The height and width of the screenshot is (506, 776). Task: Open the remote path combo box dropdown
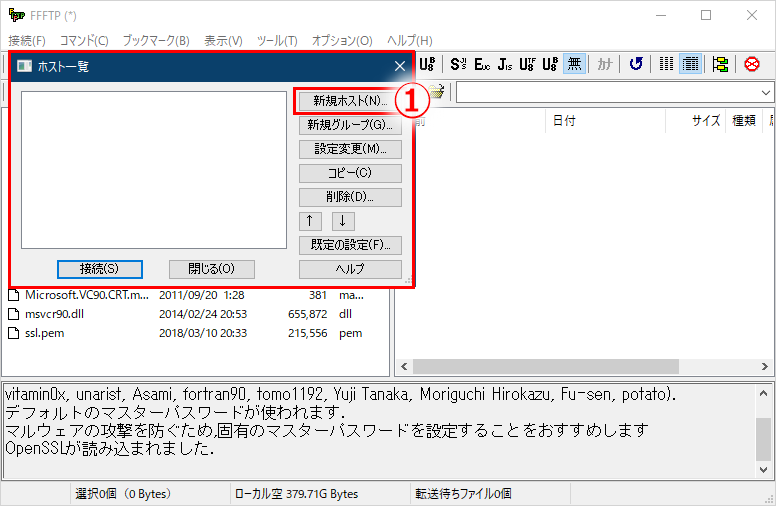pyautogui.click(x=765, y=93)
